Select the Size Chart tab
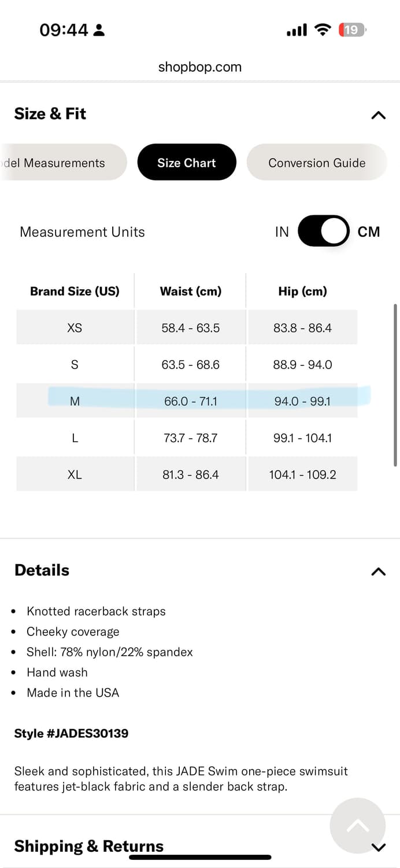This screenshot has width=400, height=868. click(x=187, y=162)
